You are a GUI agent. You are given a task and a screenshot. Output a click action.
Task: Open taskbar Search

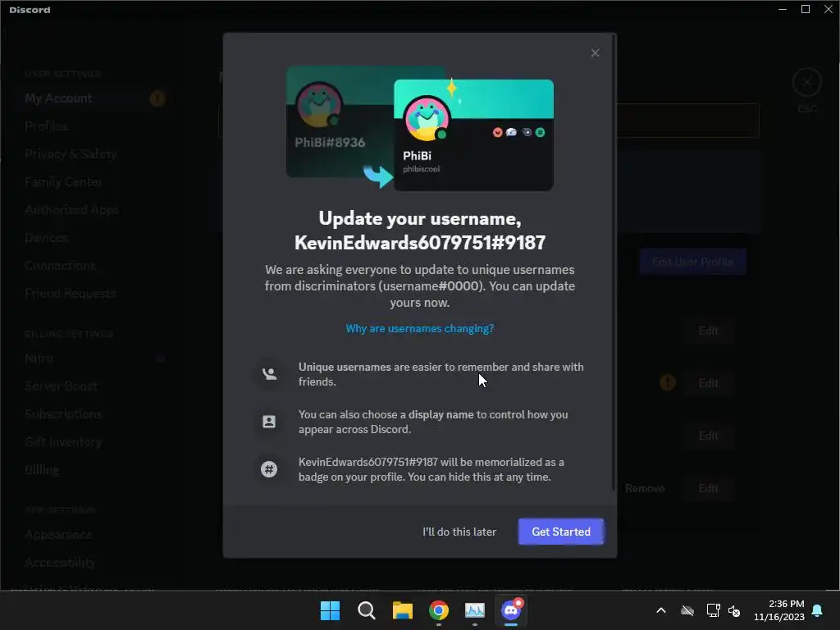[x=367, y=610]
